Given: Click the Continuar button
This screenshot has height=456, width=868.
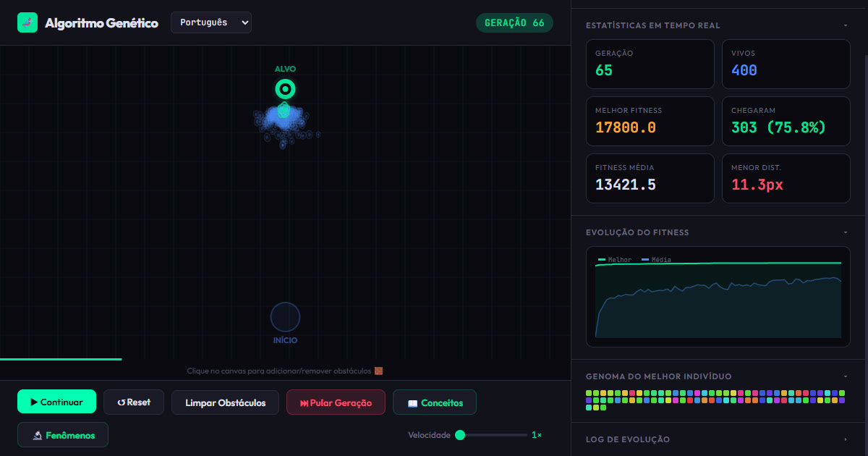Looking at the screenshot, I should tap(56, 402).
